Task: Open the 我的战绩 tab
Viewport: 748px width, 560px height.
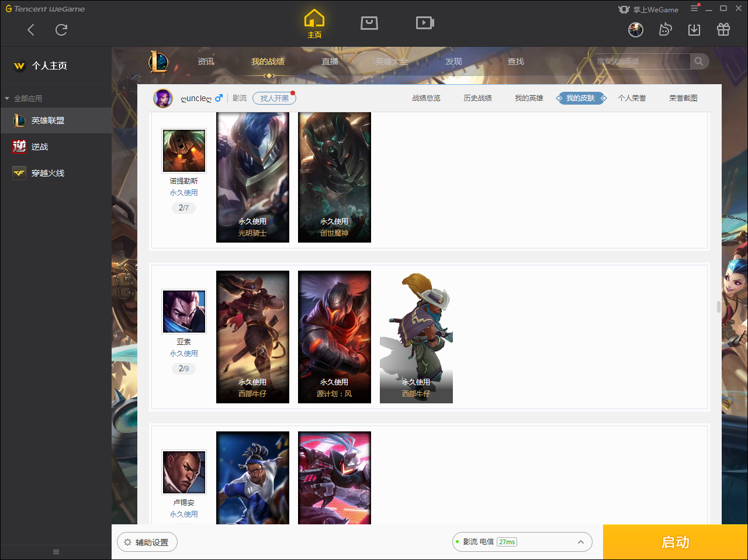Action: pyautogui.click(x=268, y=61)
